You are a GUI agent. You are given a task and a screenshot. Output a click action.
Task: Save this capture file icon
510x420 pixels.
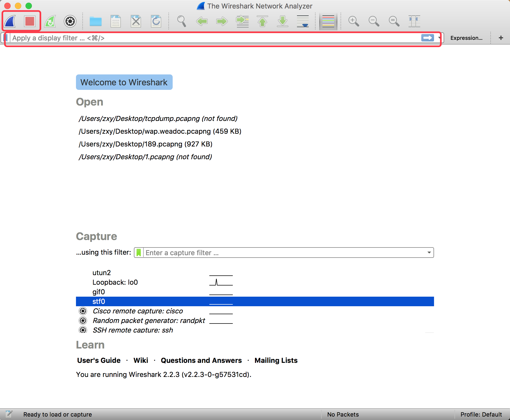[x=116, y=21]
